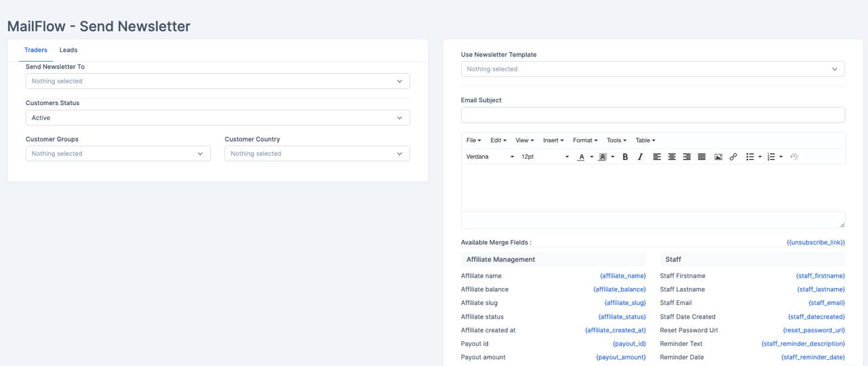This screenshot has height=366, width=868.
Task: Click the Email Subject input field
Action: tap(652, 115)
